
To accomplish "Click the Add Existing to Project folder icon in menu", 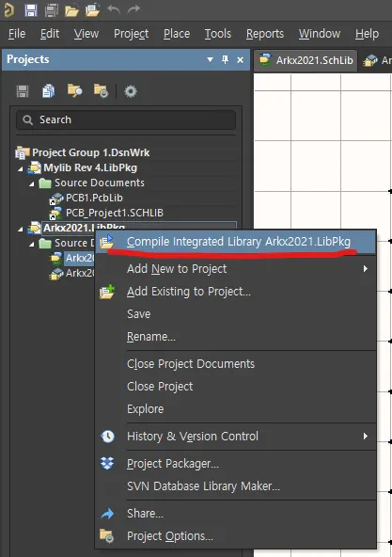I will pos(107,292).
